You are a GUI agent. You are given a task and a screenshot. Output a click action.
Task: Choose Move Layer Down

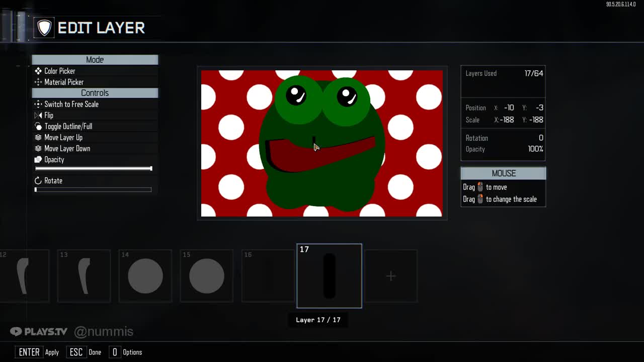95,148
